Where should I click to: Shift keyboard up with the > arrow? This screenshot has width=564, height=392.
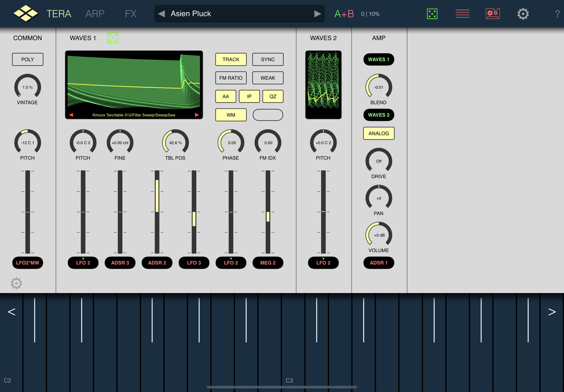point(552,312)
